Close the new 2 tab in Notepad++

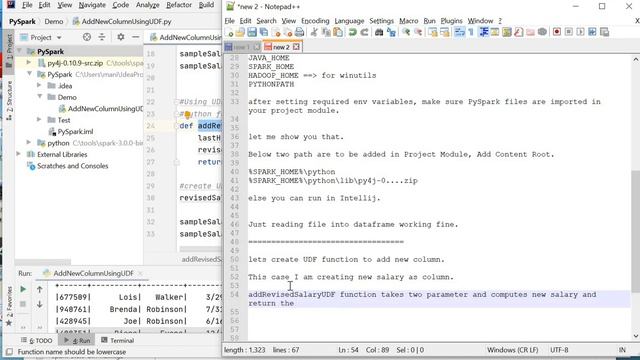tap(296, 47)
